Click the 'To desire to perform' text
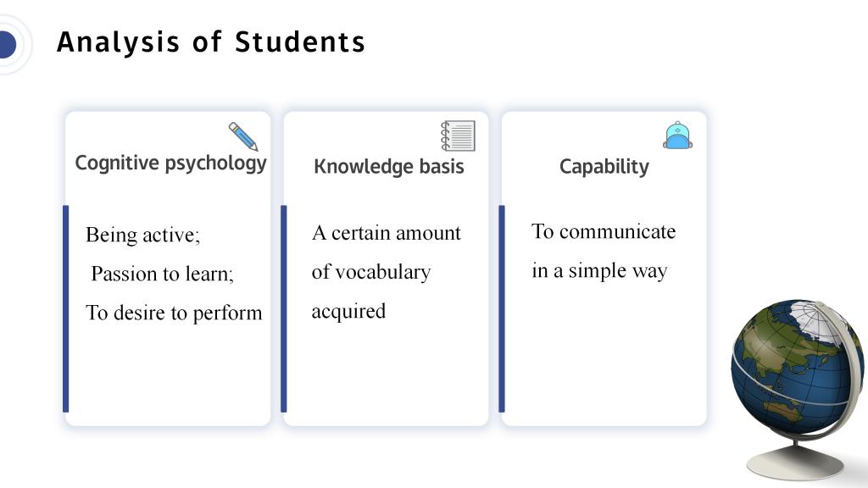The image size is (868, 488). [x=174, y=313]
